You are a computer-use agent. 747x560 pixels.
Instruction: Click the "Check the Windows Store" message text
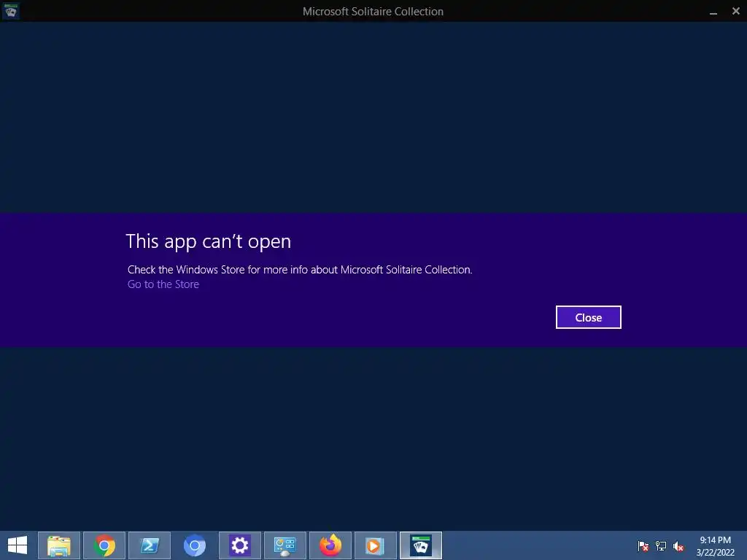[x=300, y=270]
